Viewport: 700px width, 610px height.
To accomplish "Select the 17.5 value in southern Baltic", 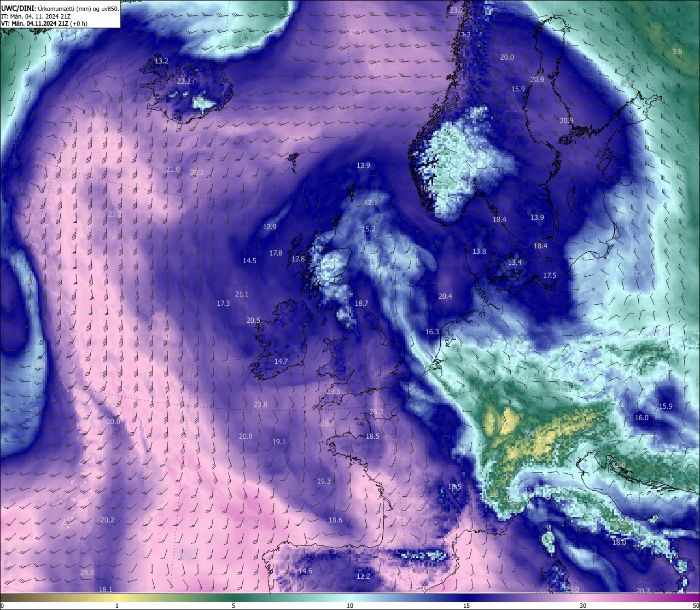I will (x=550, y=276).
